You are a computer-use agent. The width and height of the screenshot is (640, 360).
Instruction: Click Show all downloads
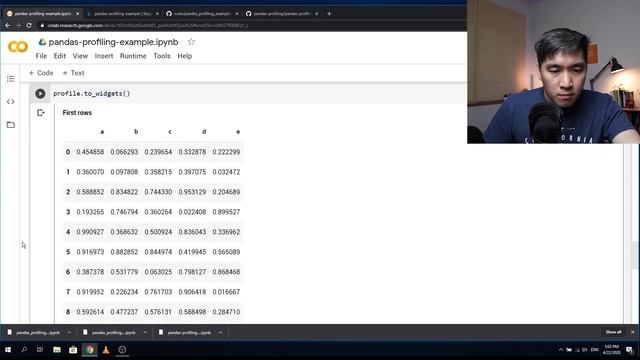point(613,332)
